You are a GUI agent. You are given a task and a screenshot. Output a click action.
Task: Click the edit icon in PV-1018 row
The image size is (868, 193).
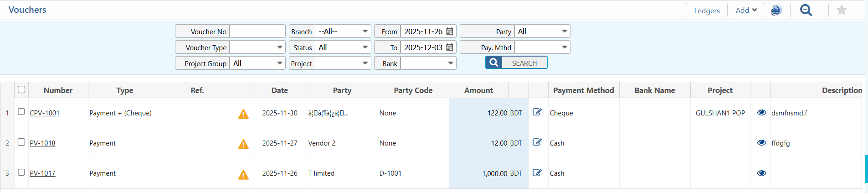[537, 142]
